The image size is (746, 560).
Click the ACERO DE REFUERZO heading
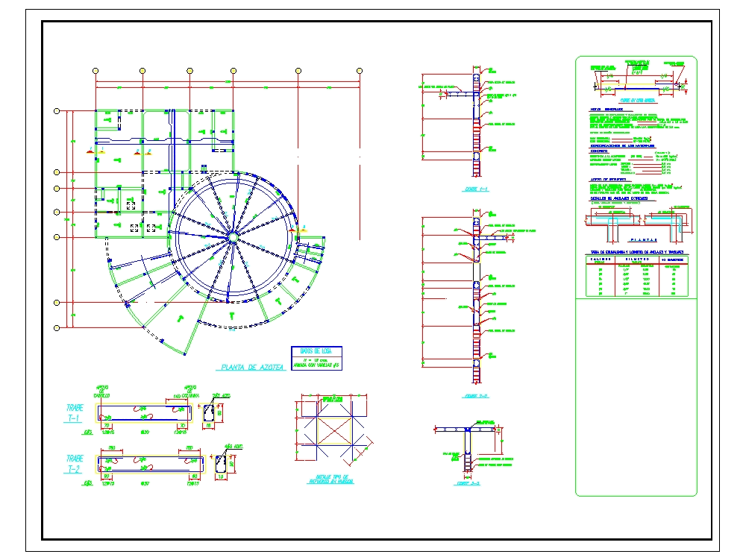(609, 179)
